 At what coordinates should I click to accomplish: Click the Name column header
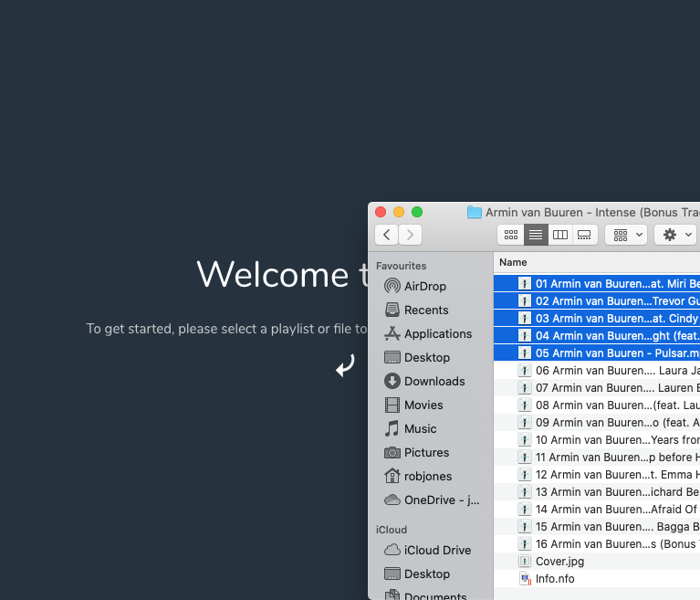click(x=514, y=262)
